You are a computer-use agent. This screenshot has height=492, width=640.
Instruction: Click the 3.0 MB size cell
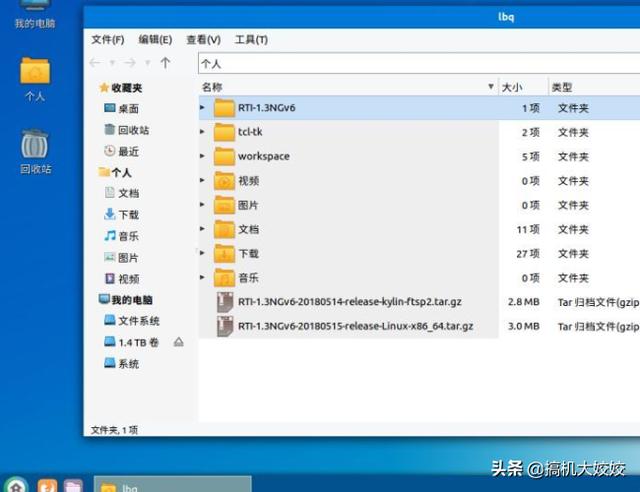524,326
